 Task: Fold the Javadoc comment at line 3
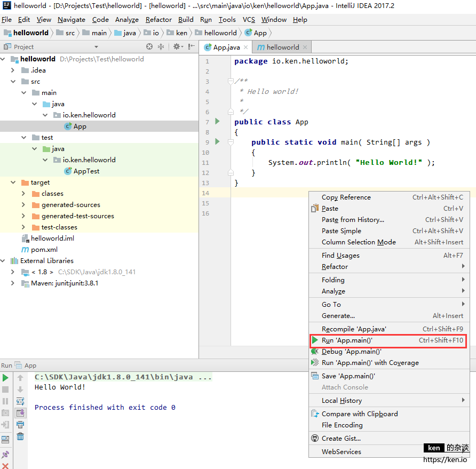(231, 81)
